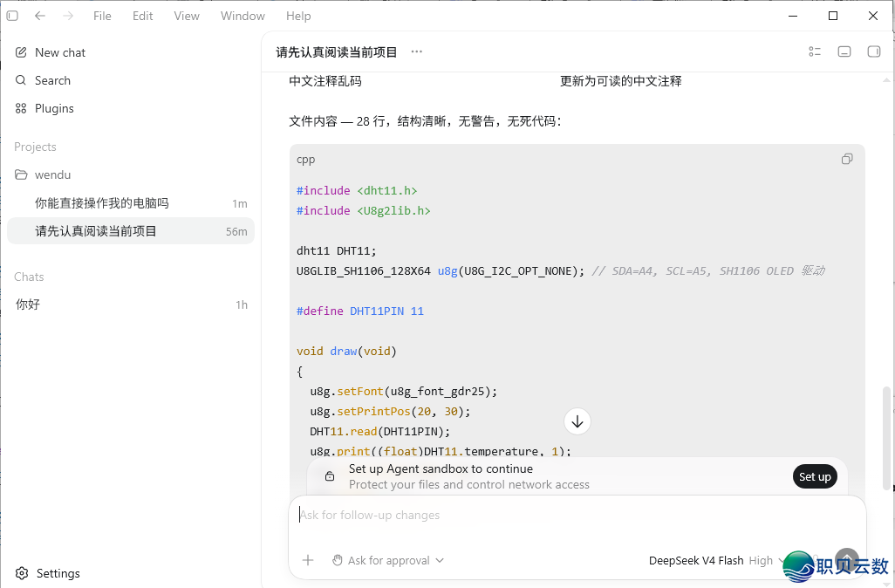Image resolution: width=895 pixels, height=588 pixels.
Task: Open the Edit menu
Action: click(x=143, y=16)
